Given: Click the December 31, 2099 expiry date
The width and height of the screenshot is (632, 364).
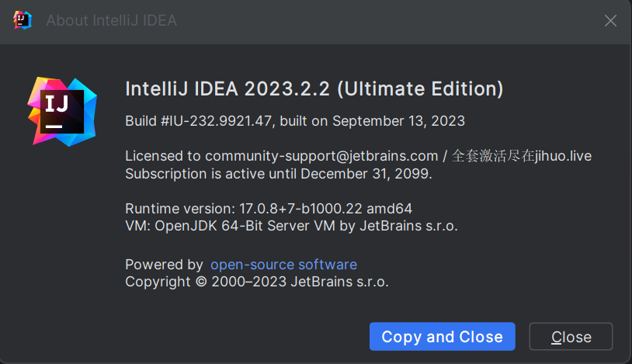Looking at the screenshot, I should coord(366,174).
